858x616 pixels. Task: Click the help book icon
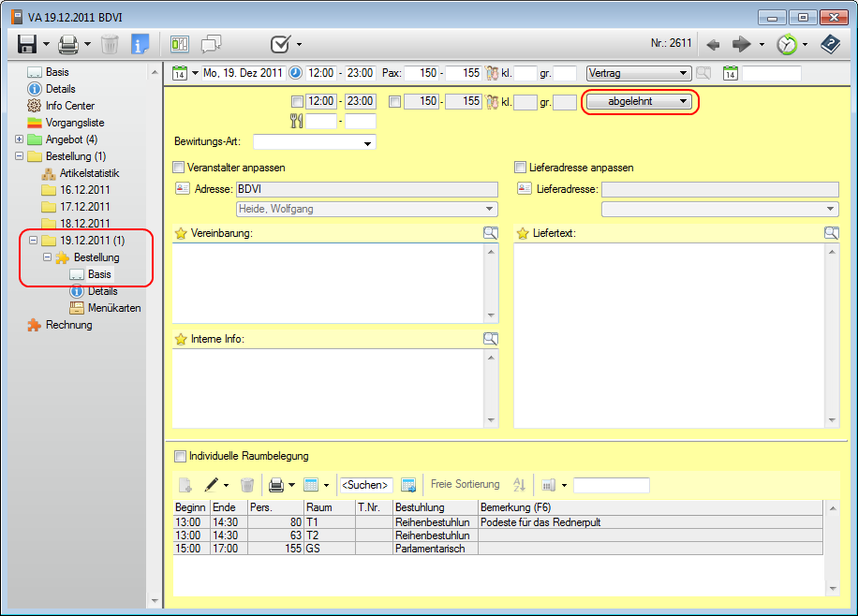click(x=830, y=44)
